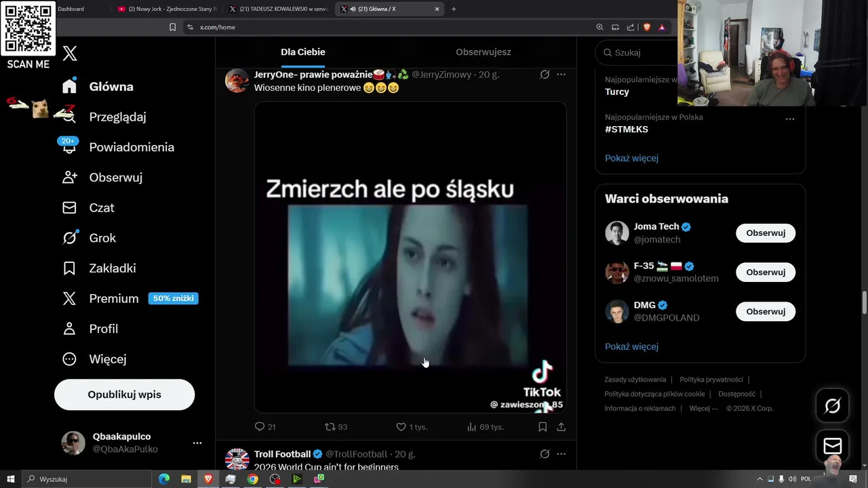Follow Joma Tech with Obserwuj button
The image size is (868, 488).
point(766,232)
